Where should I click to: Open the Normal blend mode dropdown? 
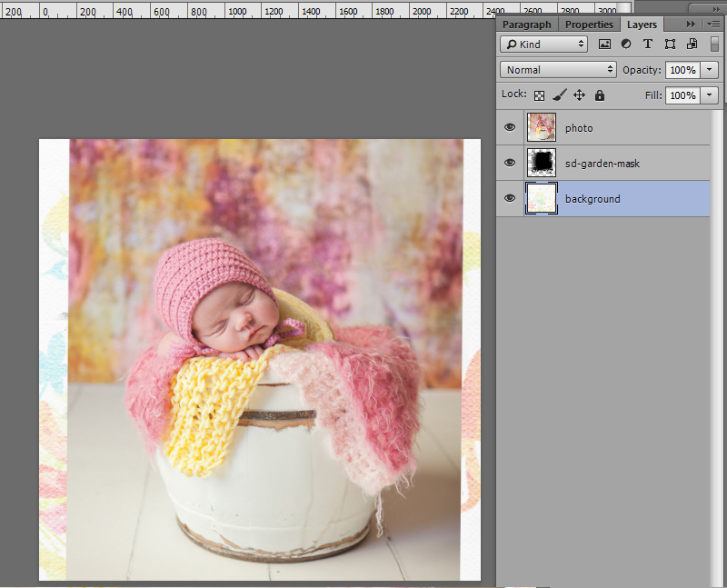(x=558, y=70)
